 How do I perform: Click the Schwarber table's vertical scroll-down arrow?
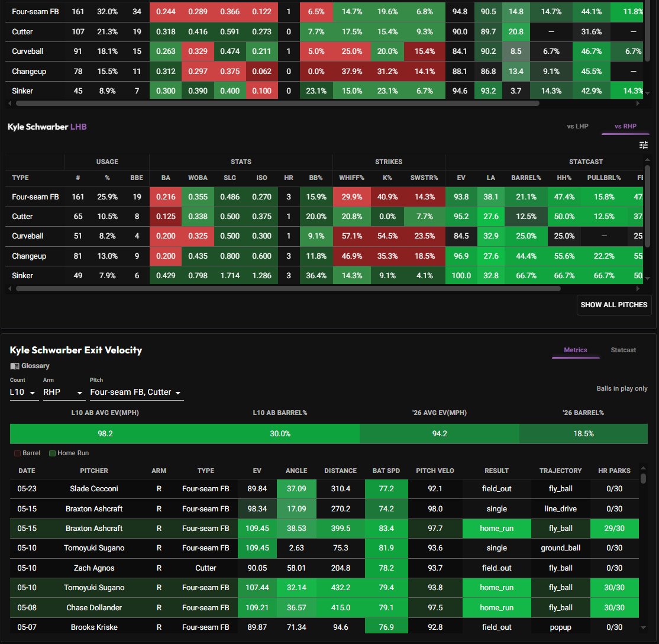coord(647,278)
